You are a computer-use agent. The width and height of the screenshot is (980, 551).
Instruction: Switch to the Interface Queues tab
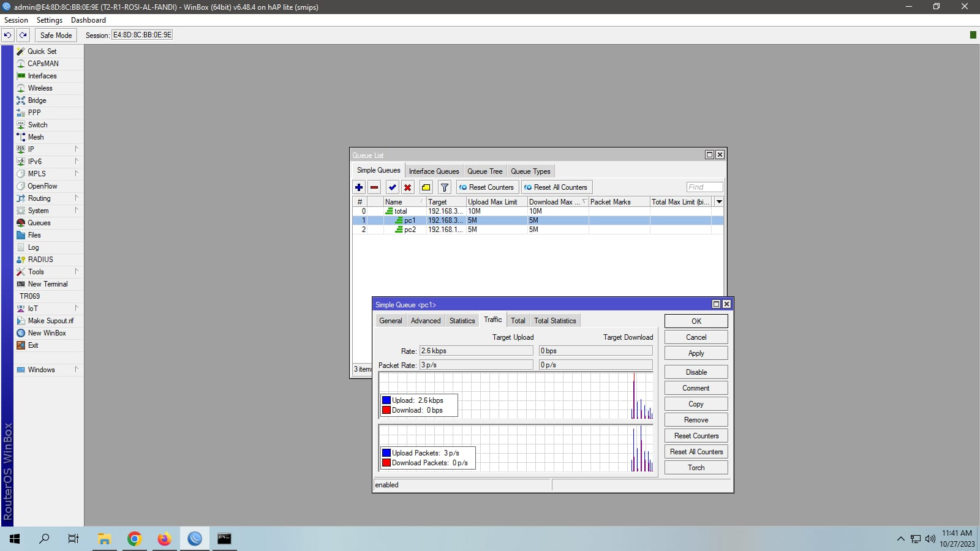pyautogui.click(x=434, y=171)
